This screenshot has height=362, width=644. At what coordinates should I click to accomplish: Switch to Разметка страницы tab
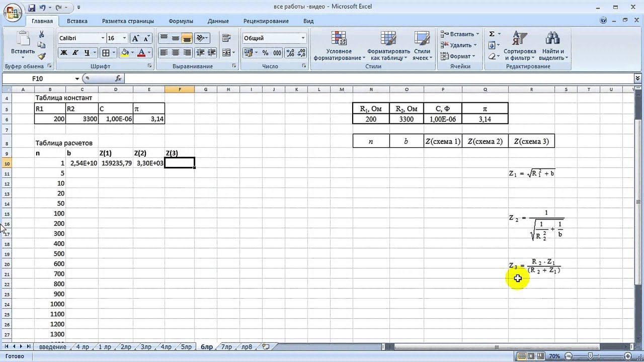[x=128, y=21]
